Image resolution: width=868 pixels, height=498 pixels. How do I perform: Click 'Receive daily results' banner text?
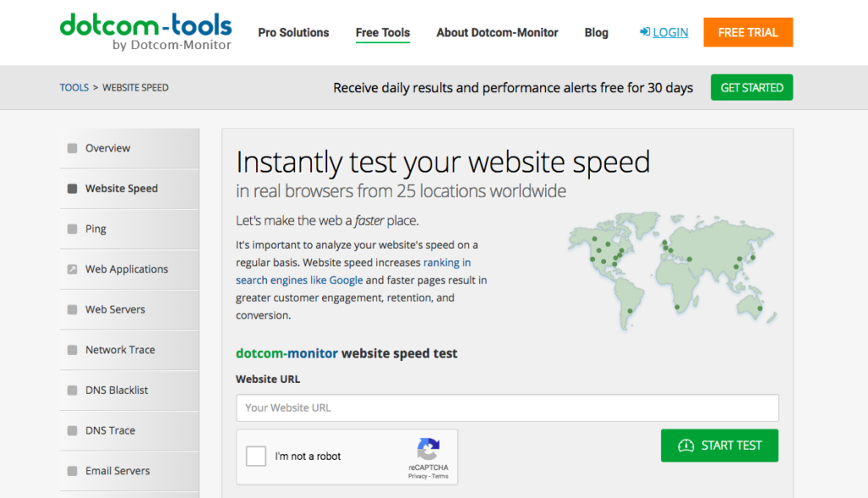pos(513,88)
